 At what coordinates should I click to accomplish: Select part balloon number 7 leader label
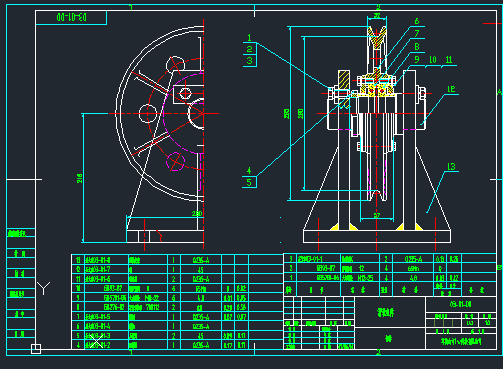[417, 34]
